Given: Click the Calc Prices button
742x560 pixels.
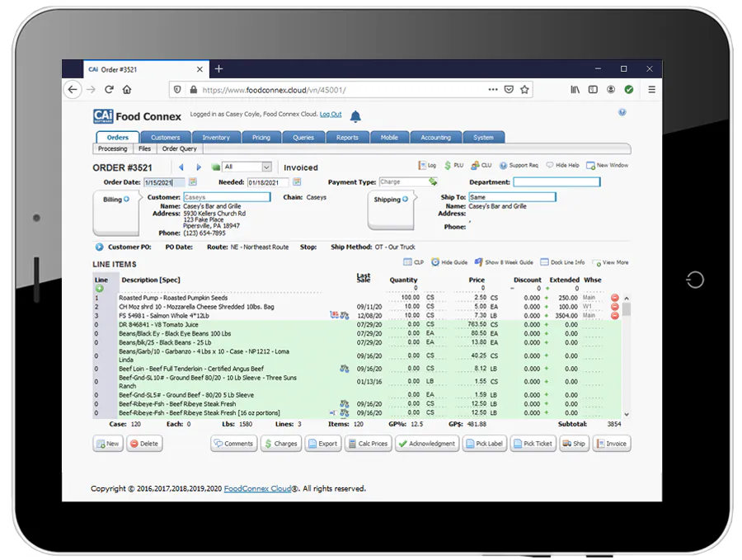Looking at the screenshot, I should 369,444.
